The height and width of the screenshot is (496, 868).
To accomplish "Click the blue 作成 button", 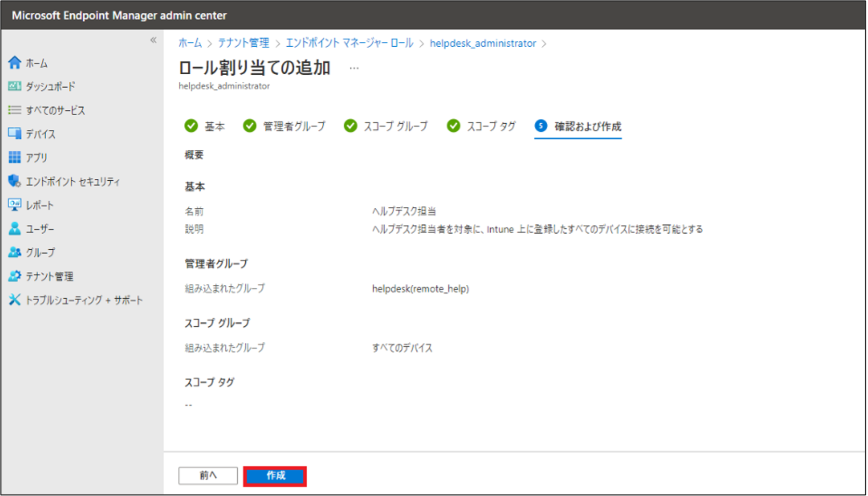I will 275,476.
